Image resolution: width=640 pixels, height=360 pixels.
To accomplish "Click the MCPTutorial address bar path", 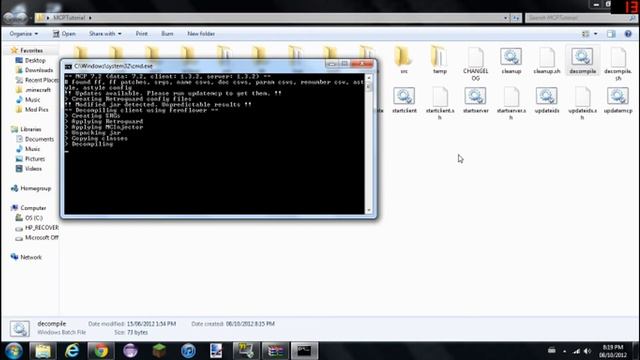I will coord(69,18).
